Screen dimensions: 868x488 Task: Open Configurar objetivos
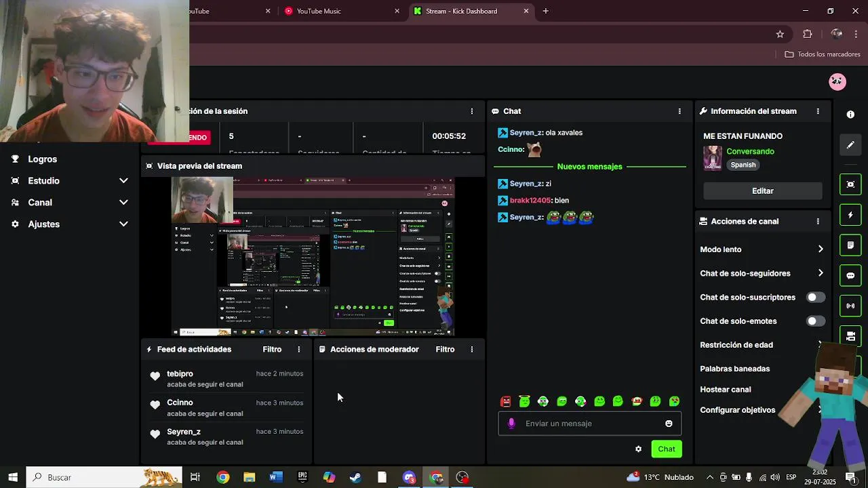[737, 410]
